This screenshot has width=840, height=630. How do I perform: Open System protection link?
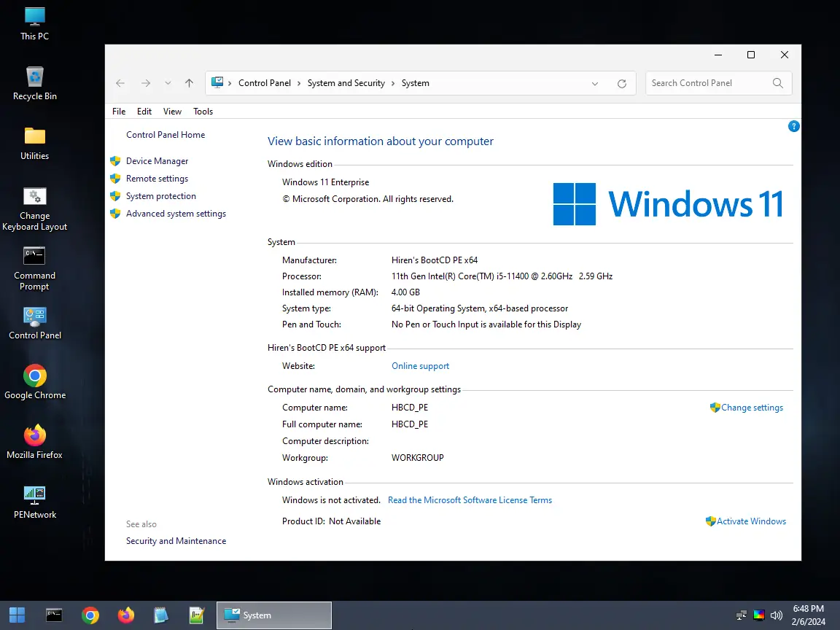tap(160, 196)
